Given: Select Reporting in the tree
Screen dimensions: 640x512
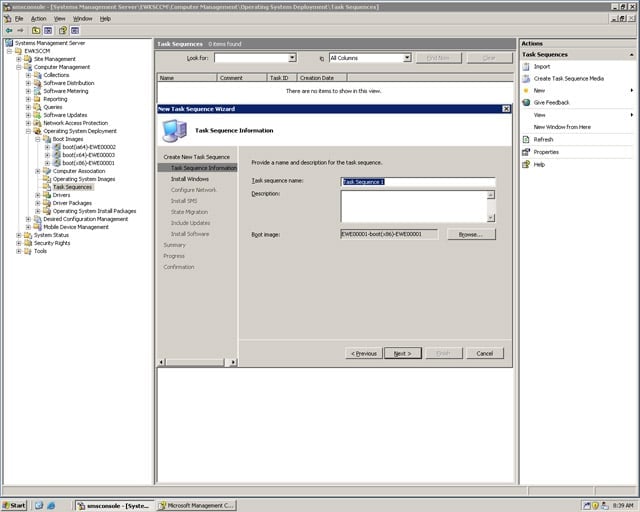Looking at the screenshot, I should (x=55, y=99).
